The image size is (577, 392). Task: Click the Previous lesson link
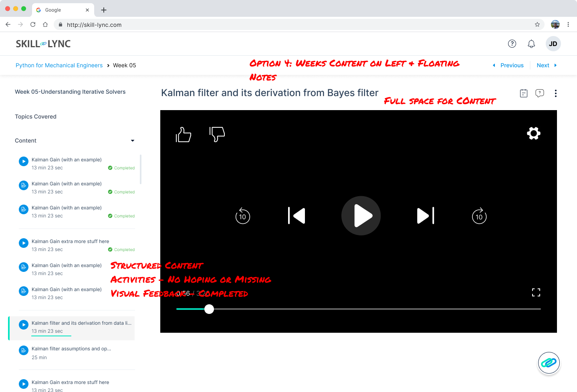(508, 65)
